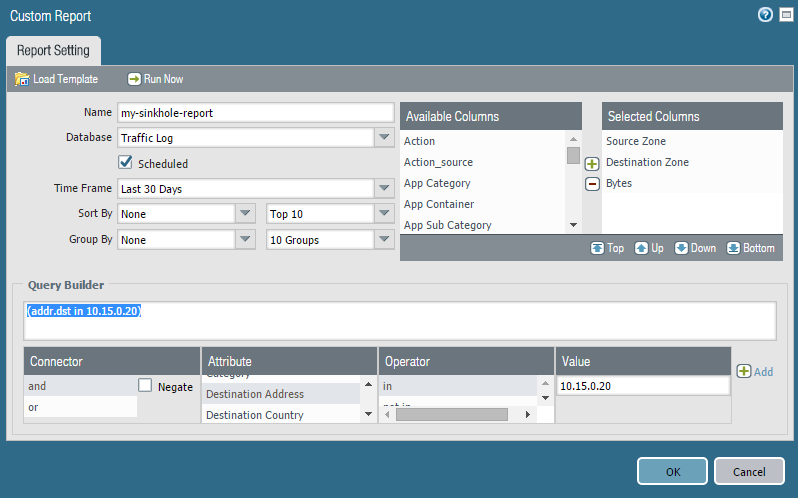This screenshot has width=798, height=498.
Task: Click the OK button
Action: 672,471
